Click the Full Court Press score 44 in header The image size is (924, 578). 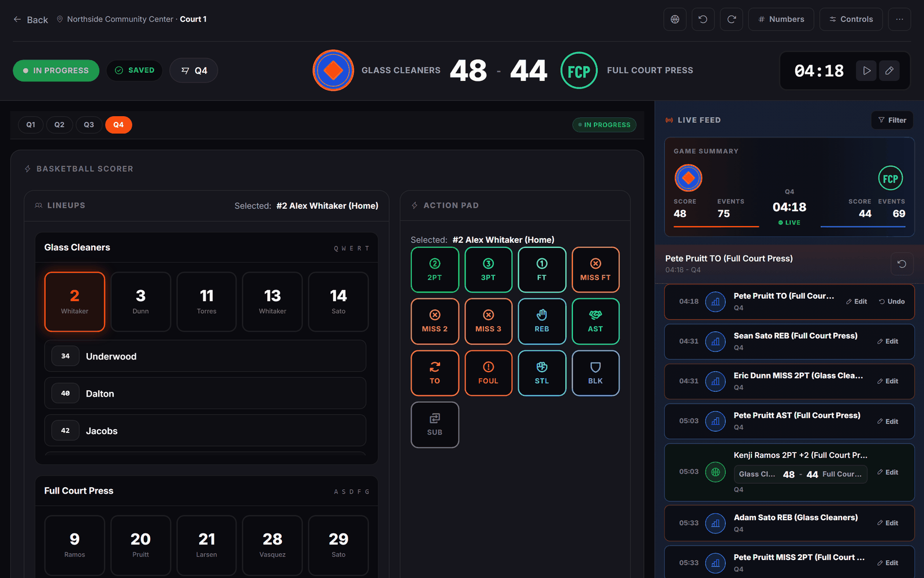[528, 71]
